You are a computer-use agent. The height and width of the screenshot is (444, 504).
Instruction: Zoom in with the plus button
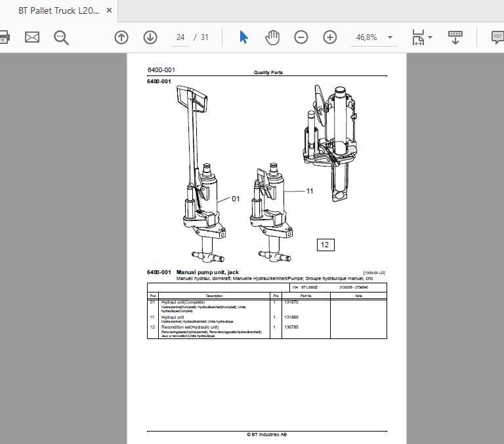(x=330, y=37)
